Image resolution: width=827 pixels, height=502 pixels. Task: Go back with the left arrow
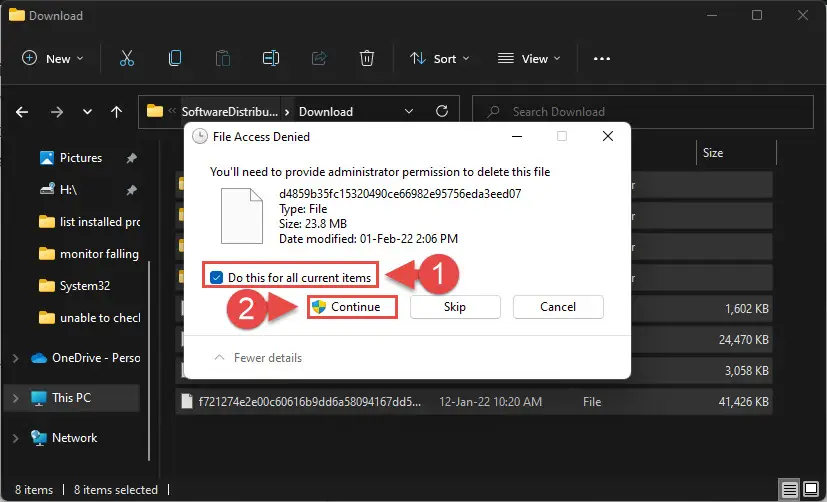[x=22, y=112]
